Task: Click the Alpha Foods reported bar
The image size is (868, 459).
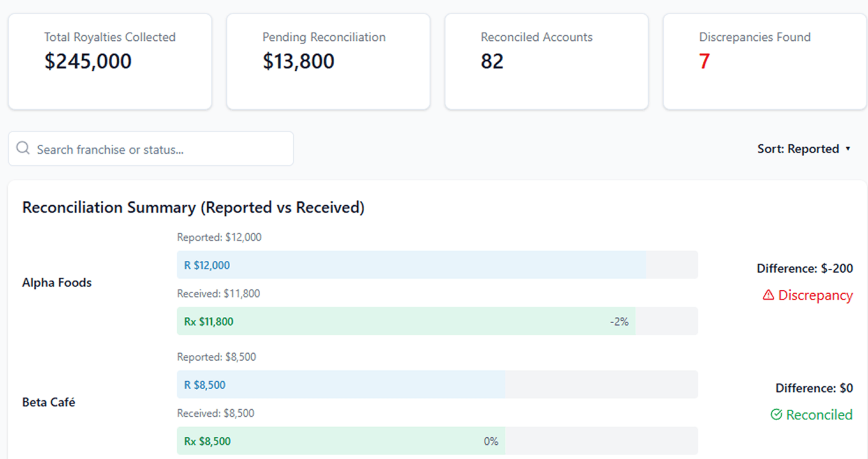Action: click(411, 265)
